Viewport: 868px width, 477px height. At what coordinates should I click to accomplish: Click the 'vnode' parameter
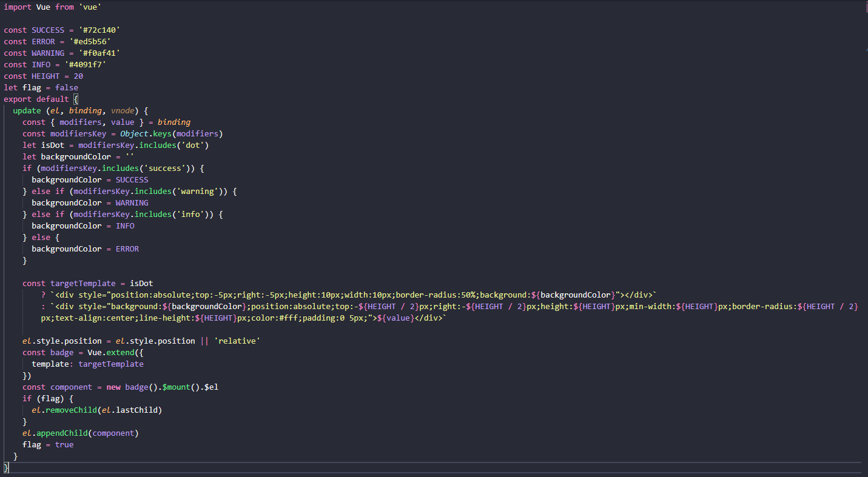click(x=123, y=110)
